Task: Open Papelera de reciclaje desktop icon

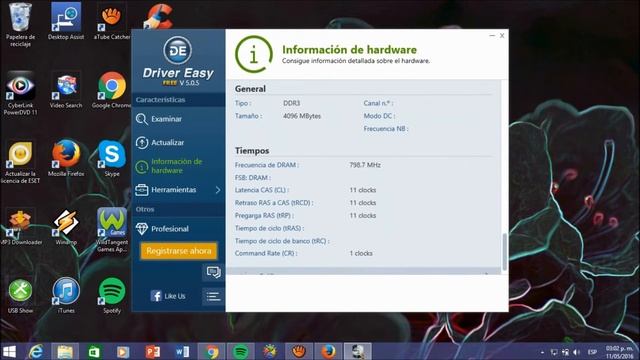Action: click(x=20, y=24)
